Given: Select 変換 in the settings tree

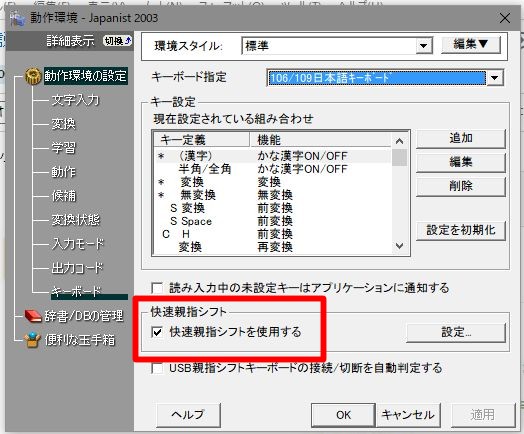Looking at the screenshot, I should pos(63,124).
